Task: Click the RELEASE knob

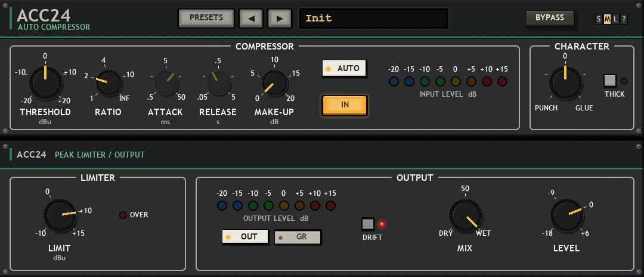Action: pyautogui.click(x=219, y=84)
